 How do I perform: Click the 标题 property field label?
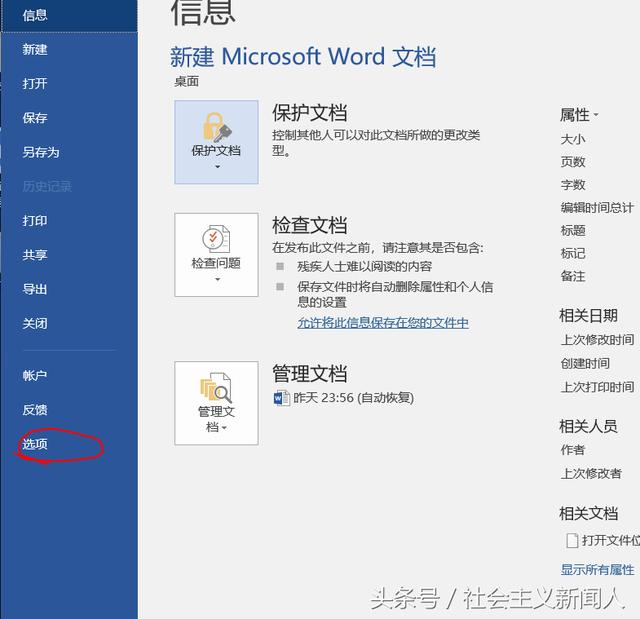pyautogui.click(x=573, y=231)
